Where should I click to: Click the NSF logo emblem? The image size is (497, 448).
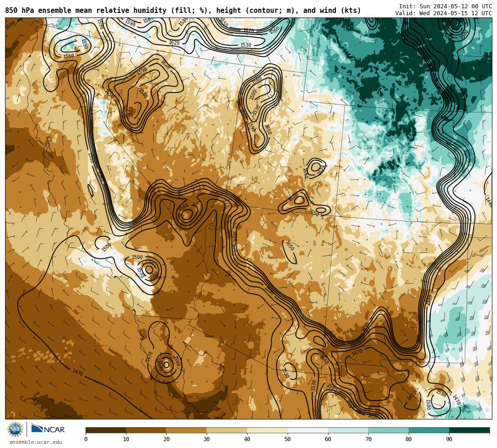(15, 430)
